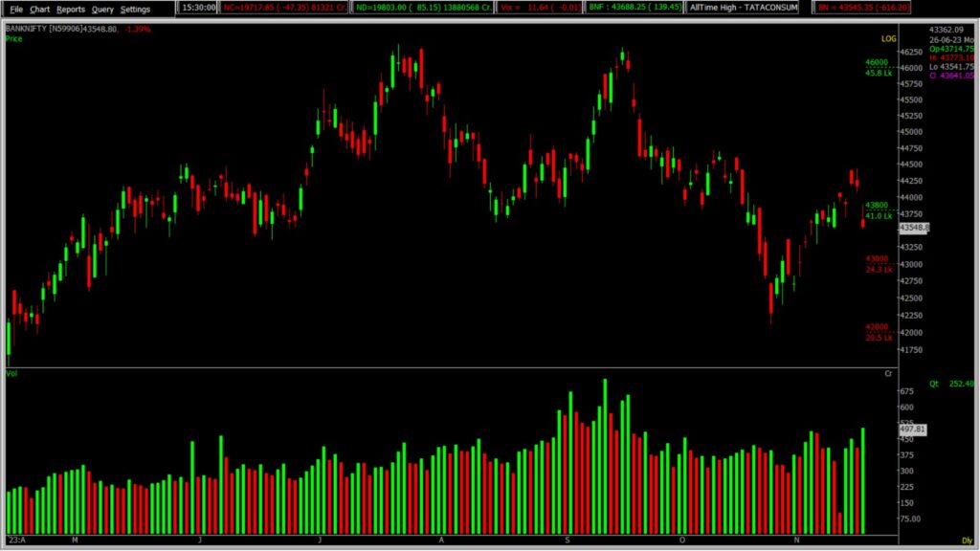Click the S month marker on timeline
The height and width of the screenshot is (551, 980).
pyautogui.click(x=568, y=540)
